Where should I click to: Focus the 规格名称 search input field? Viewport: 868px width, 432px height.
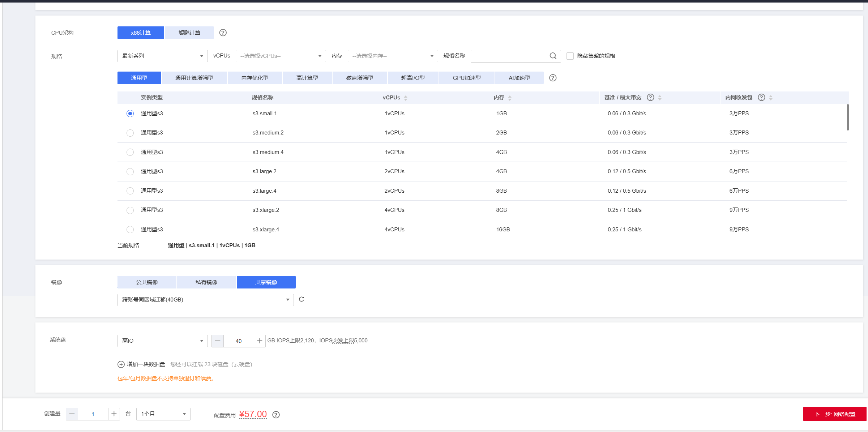[x=516, y=56]
